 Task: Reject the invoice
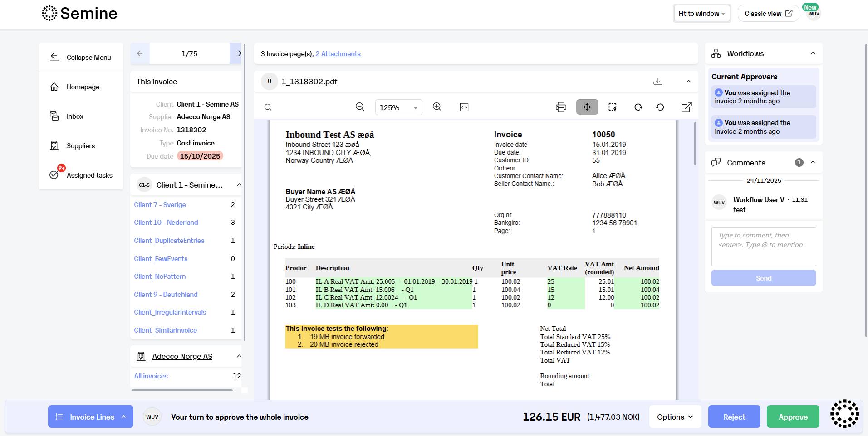point(734,417)
